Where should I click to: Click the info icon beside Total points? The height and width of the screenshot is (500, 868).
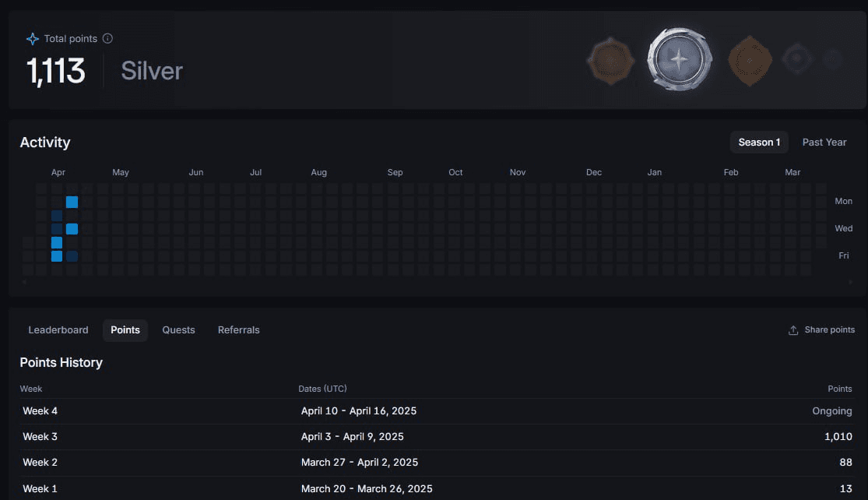click(x=107, y=38)
